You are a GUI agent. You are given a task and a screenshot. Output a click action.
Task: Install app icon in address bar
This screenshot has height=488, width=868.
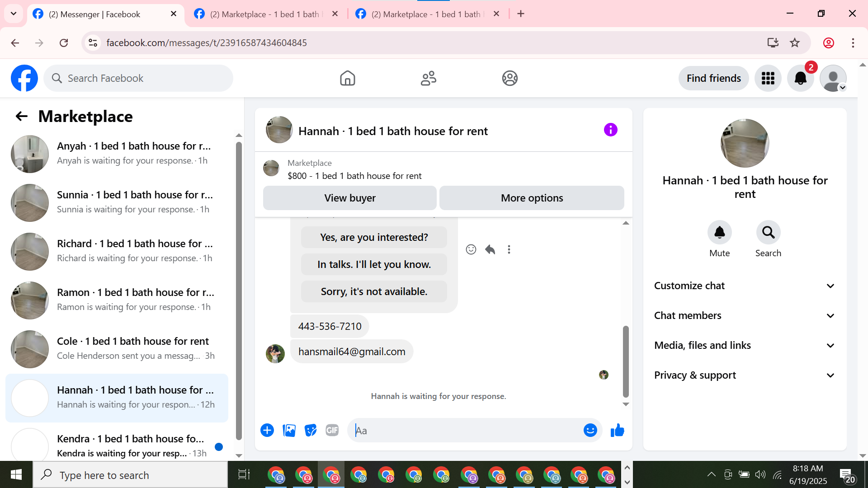[x=773, y=42]
